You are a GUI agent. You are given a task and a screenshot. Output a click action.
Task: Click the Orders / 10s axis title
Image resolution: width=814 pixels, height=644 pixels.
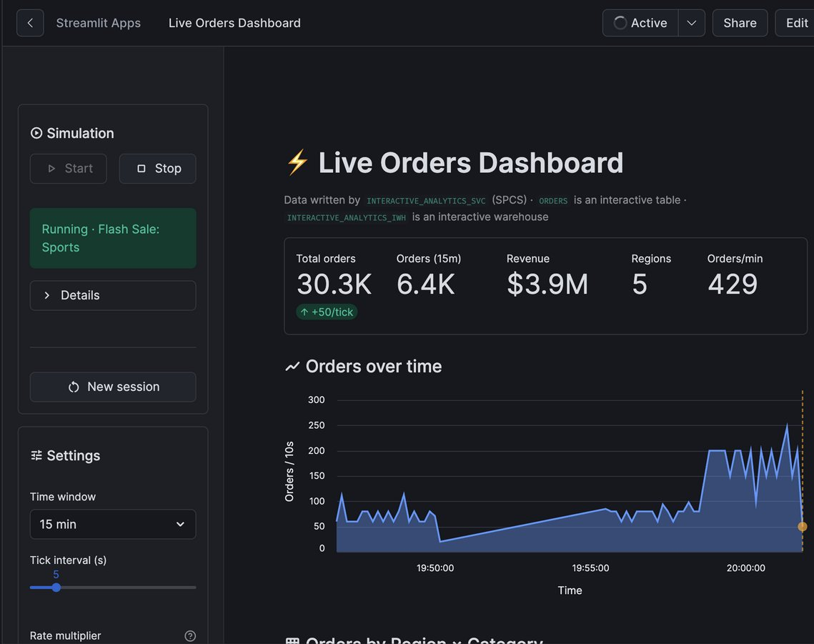pyautogui.click(x=289, y=472)
